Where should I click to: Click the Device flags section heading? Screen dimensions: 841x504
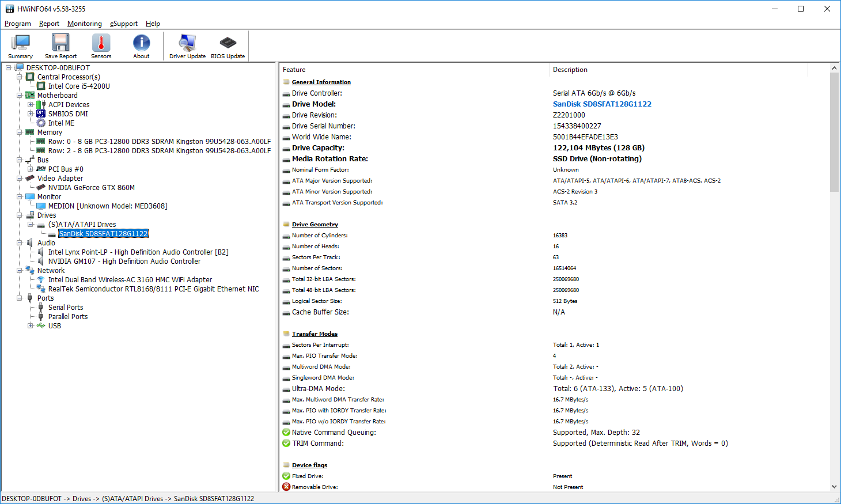pos(309,465)
